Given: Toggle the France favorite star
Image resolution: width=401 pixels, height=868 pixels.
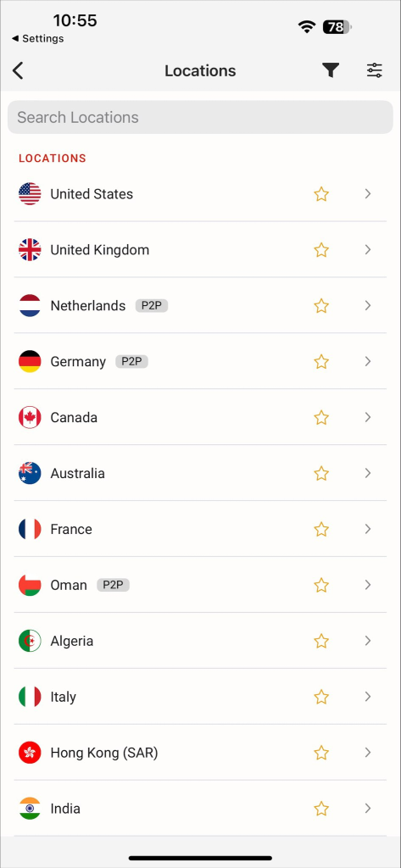Looking at the screenshot, I should click(x=321, y=529).
